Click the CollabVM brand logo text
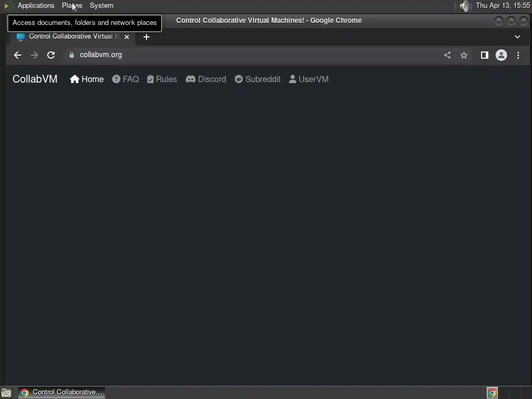 click(x=35, y=79)
